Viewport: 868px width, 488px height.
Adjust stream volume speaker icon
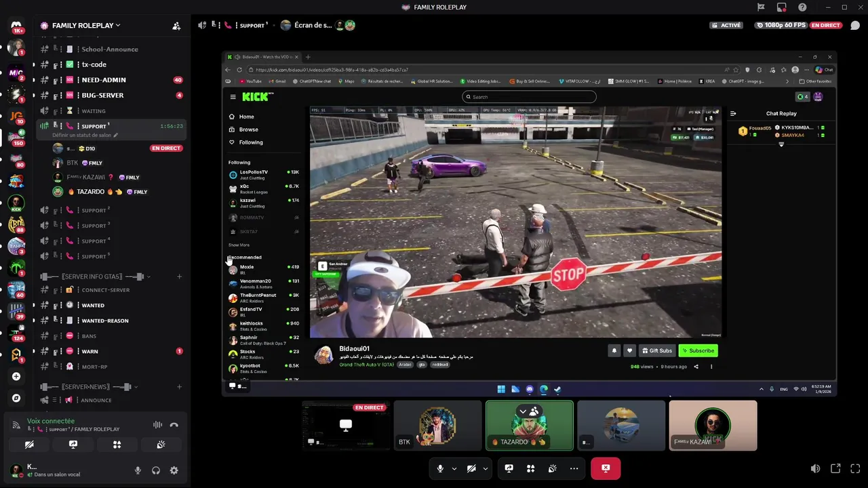pyautogui.click(x=815, y=468)
